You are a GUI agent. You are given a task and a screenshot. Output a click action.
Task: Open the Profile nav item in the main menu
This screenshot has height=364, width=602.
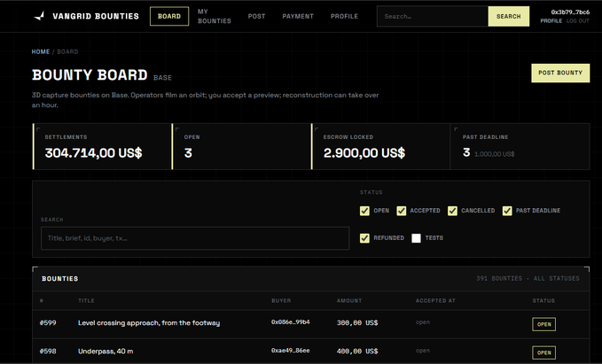click(344, 16)
